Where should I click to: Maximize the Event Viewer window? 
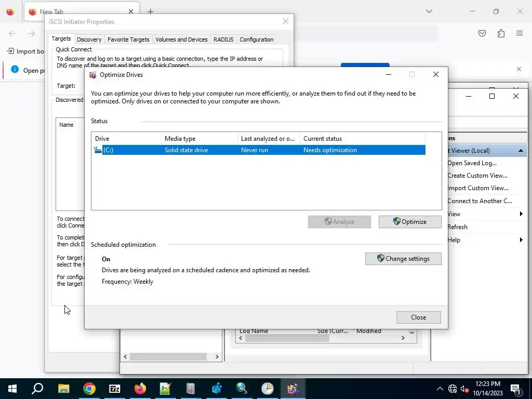point(492,96)
